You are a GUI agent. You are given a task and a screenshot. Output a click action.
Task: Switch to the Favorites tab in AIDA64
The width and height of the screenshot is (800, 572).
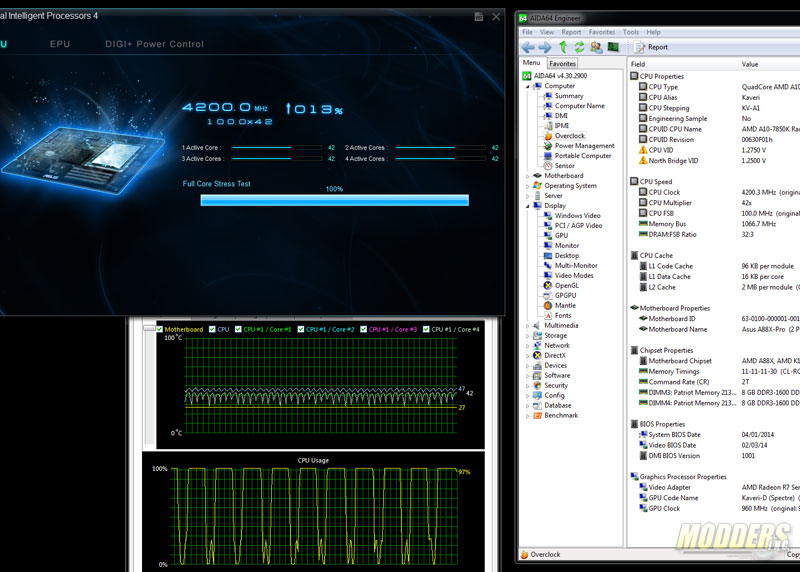[x=562, y=64]
